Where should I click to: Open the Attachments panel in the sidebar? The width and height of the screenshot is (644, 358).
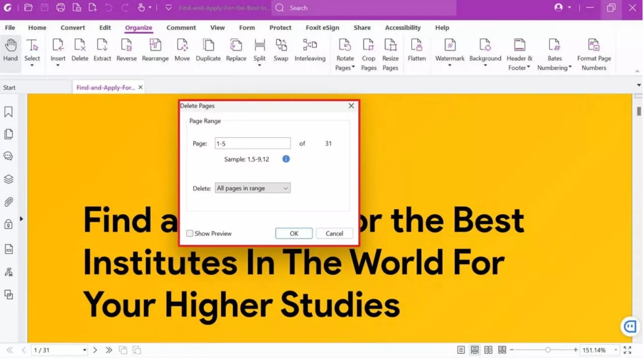click(x=8, y=202)
